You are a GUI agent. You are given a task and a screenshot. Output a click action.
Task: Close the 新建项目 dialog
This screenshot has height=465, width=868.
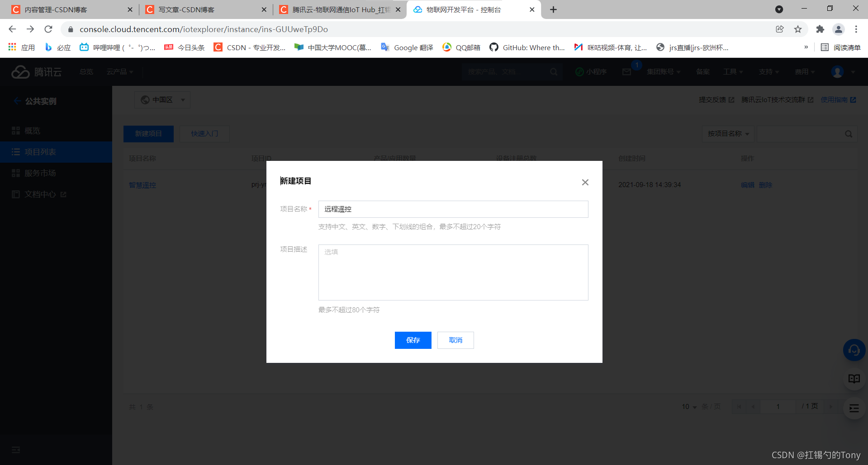[585, 182]
